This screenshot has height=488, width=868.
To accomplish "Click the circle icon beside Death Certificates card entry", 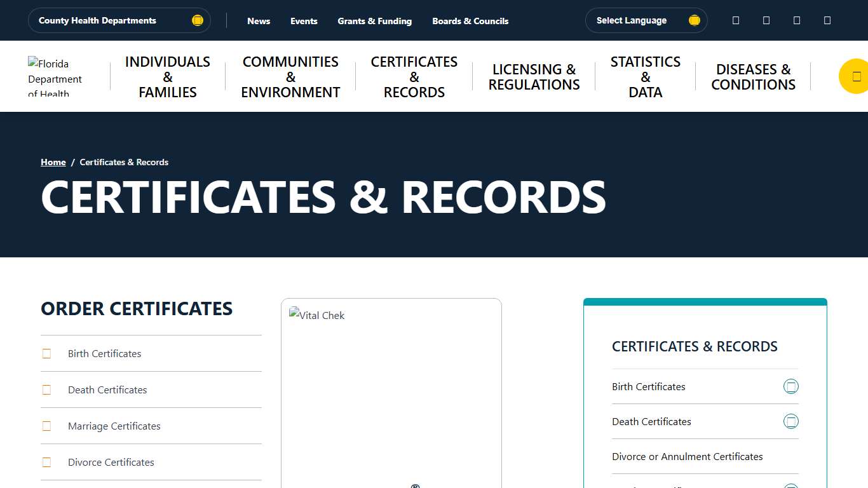I will pos(791,421).
